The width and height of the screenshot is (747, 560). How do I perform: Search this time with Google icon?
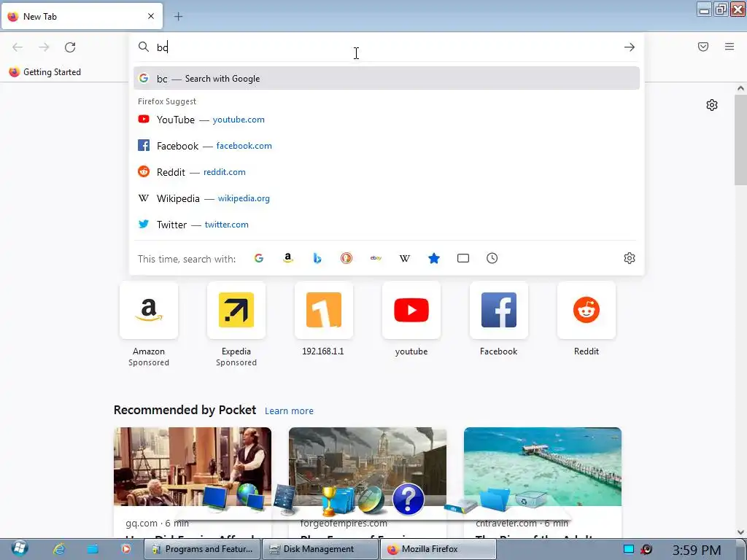click(x=259, y=258)
